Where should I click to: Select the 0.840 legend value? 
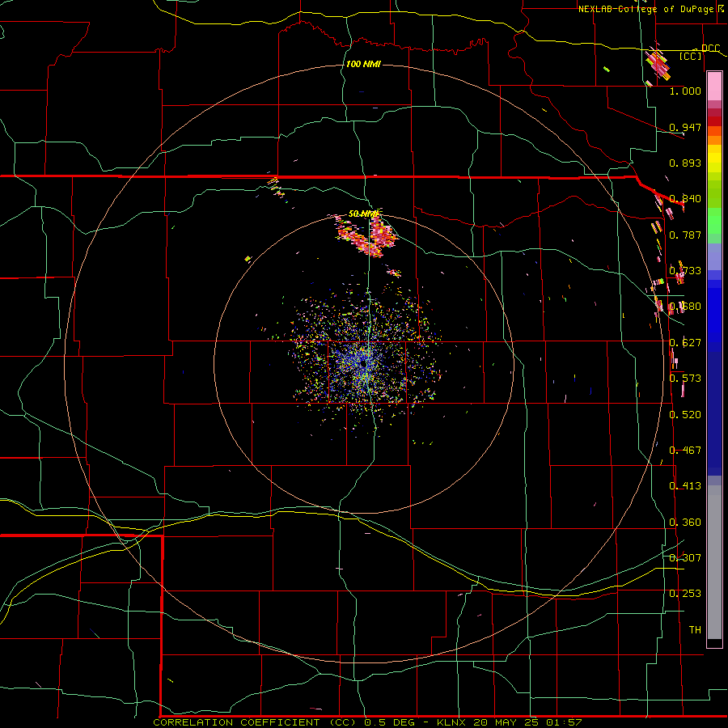[685, 198]
